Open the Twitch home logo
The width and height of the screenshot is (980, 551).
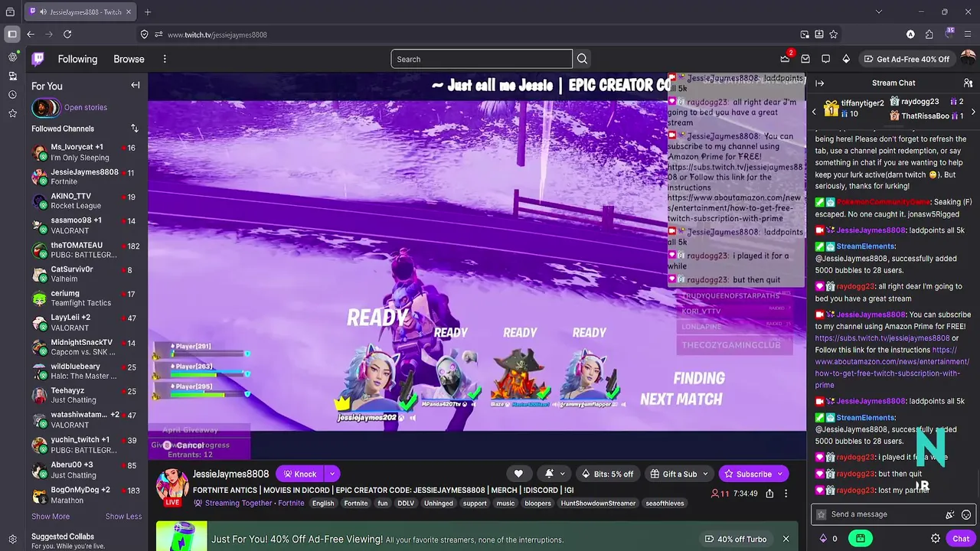pos(38,59)
